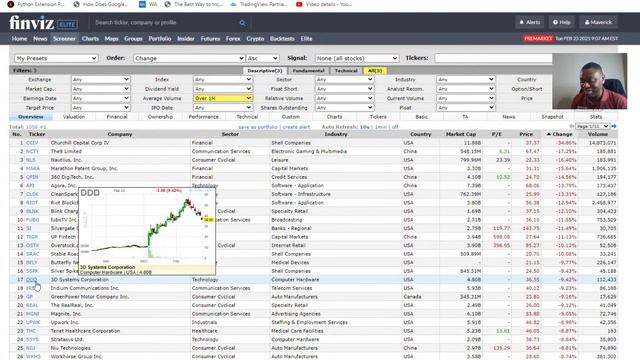Expand the Signal dropdown
Screen dimensions: 640x360
point(356,58)
